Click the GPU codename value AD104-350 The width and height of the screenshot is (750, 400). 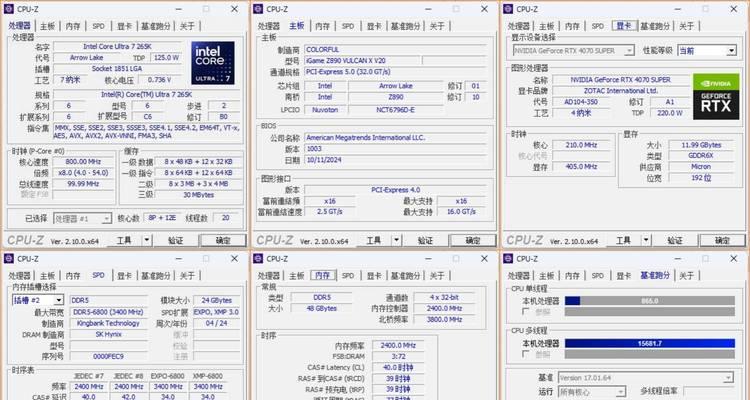[581, 102]
